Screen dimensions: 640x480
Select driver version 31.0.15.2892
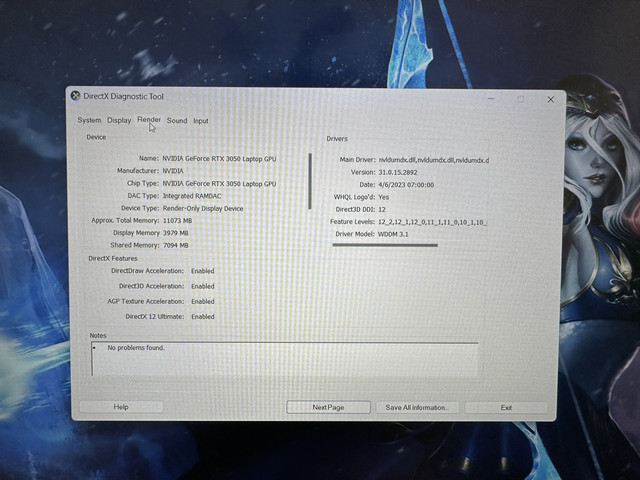[398, 172]
